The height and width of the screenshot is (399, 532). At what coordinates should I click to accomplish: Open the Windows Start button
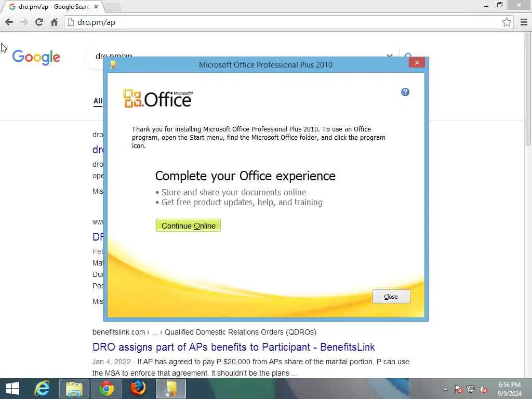coord(12,389)
